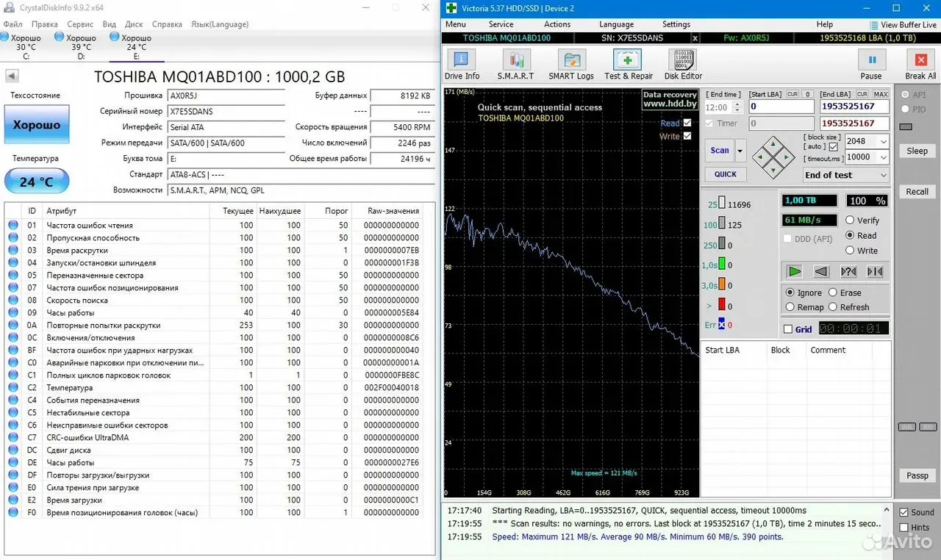The width and height of the screenshot is (941, 560).
Task: Click the Recall button
Action: [917, 192]
